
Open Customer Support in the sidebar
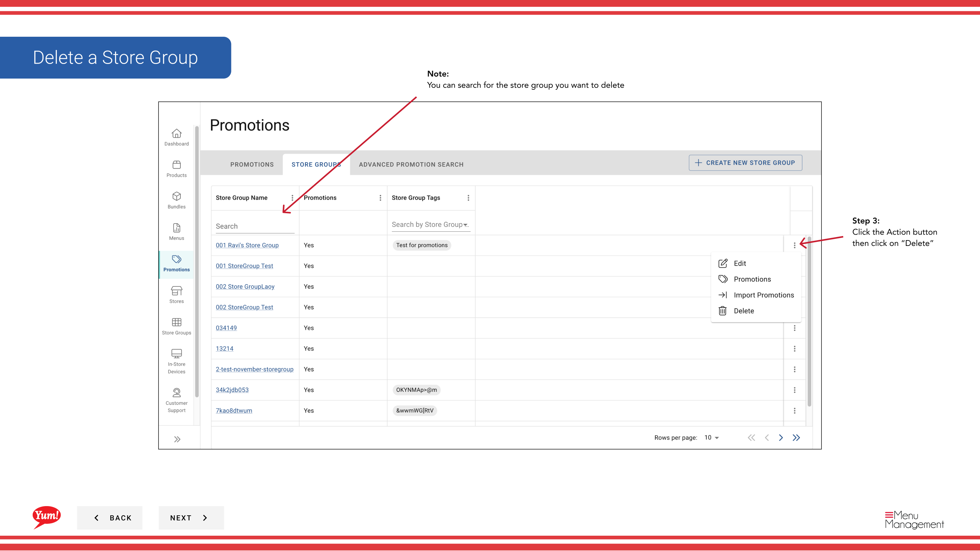point(177,400)
